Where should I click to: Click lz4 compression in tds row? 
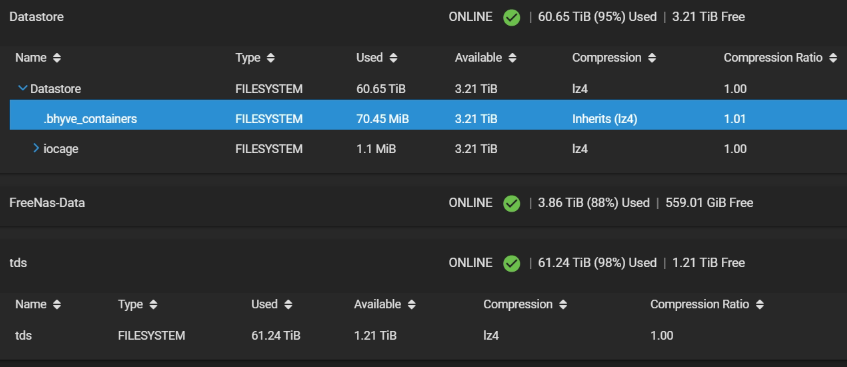point(491,336)
